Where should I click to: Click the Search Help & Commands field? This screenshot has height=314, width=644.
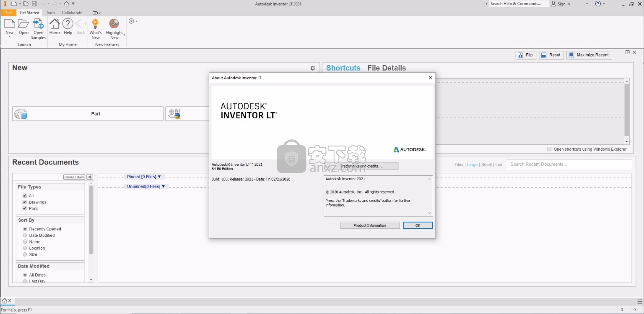519,4
